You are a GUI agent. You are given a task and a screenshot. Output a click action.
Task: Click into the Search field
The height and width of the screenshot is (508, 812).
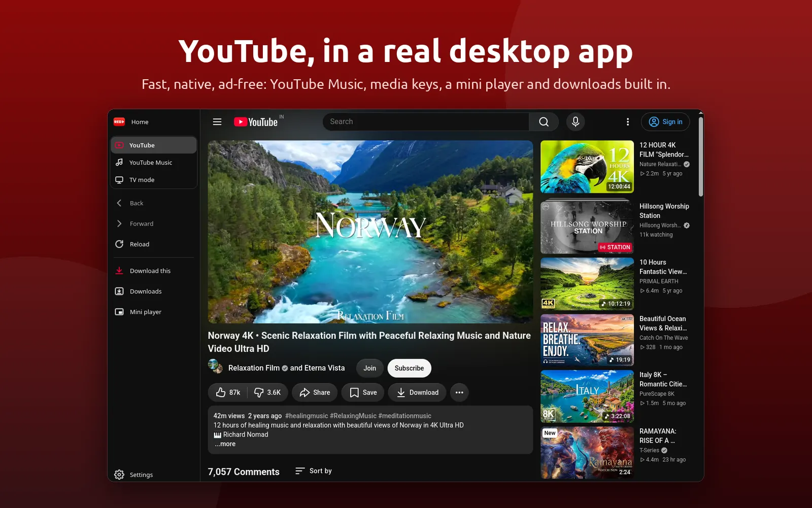coord(426,122)
